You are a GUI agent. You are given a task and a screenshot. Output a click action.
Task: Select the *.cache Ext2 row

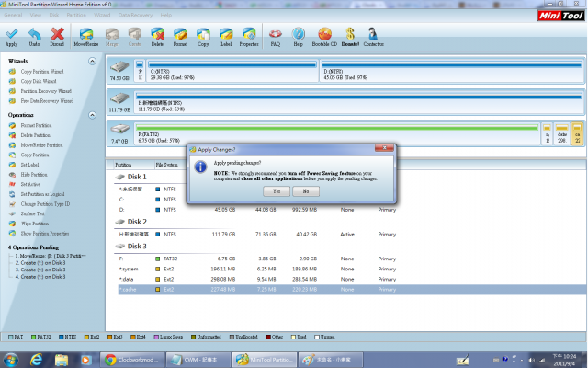pos(352,290)
